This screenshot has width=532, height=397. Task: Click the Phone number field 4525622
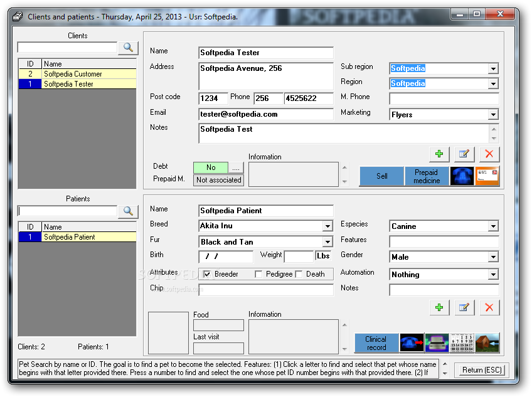click(x=309, y=98)
